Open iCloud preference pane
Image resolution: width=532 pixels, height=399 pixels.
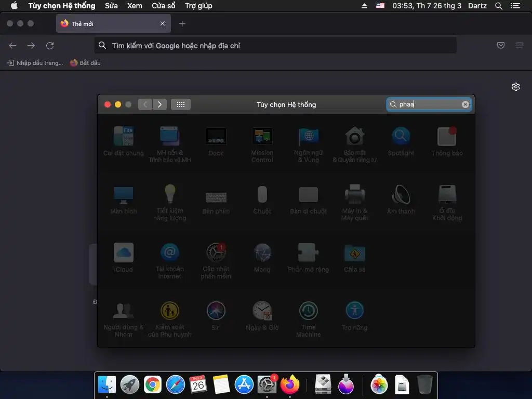point(124,258)
